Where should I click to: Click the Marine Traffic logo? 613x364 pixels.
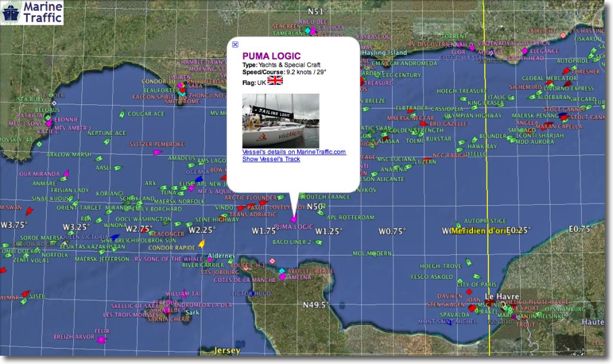click(32, 12)
